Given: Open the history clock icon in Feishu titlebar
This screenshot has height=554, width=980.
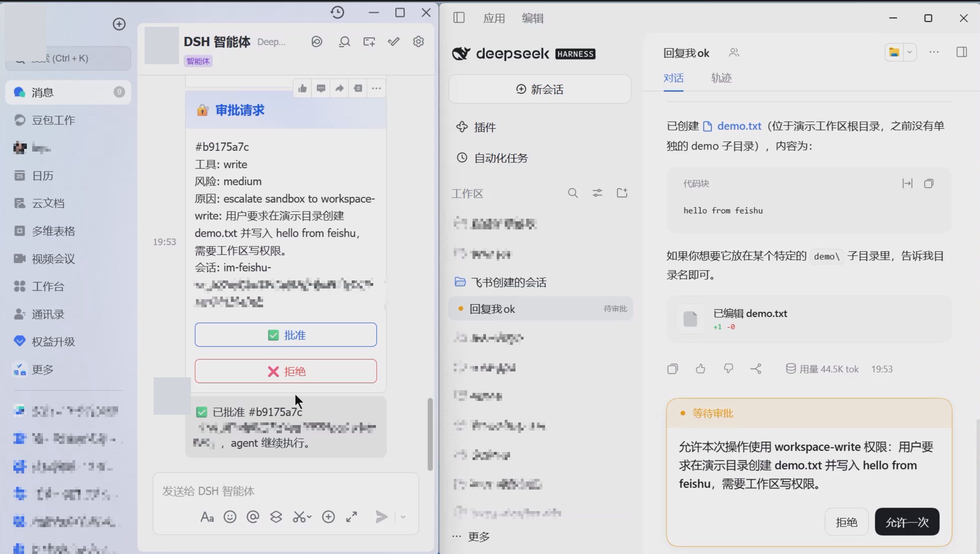Looking at the screenshot, I should tap(337, 13).
